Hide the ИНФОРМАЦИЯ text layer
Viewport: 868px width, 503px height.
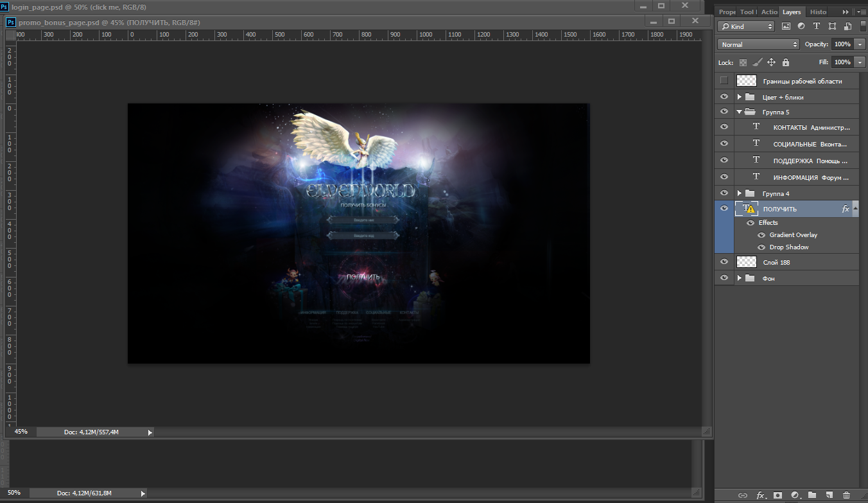coord(724,177)
